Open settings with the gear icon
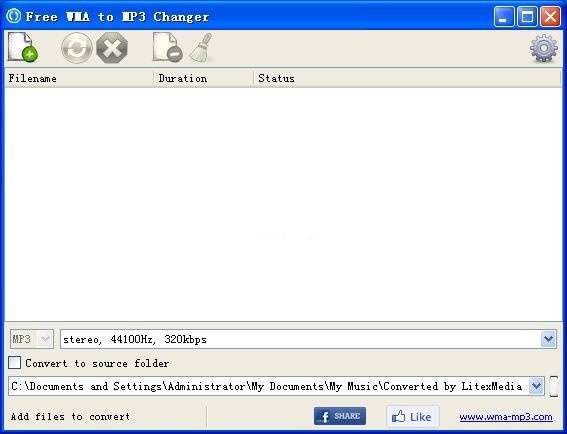567x434 pixels. coord(543,48)
